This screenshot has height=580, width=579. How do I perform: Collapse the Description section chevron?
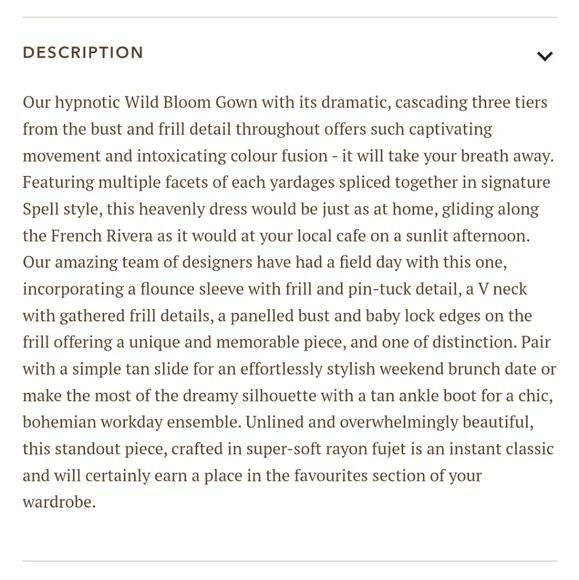(545, 56)
